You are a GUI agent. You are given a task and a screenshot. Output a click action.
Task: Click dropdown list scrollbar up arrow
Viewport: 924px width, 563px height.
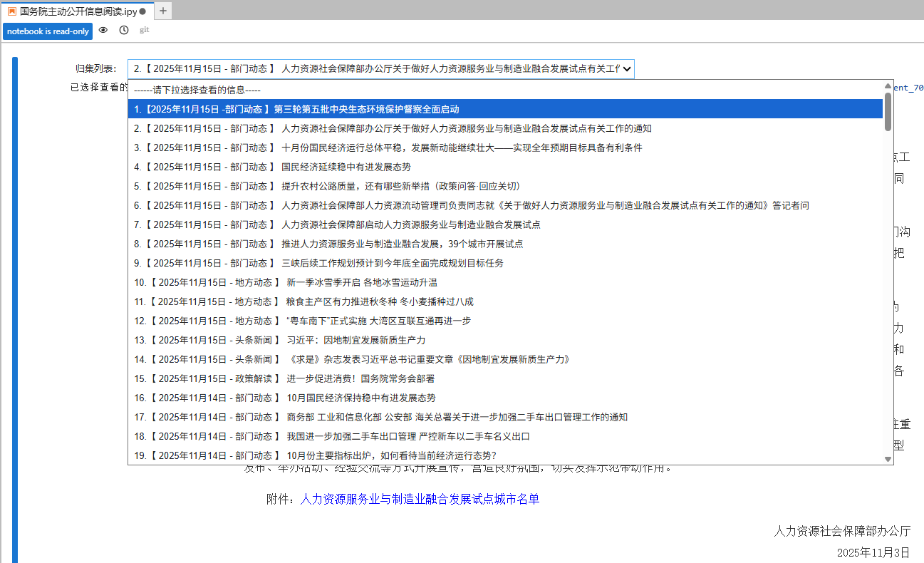(888, 85)
